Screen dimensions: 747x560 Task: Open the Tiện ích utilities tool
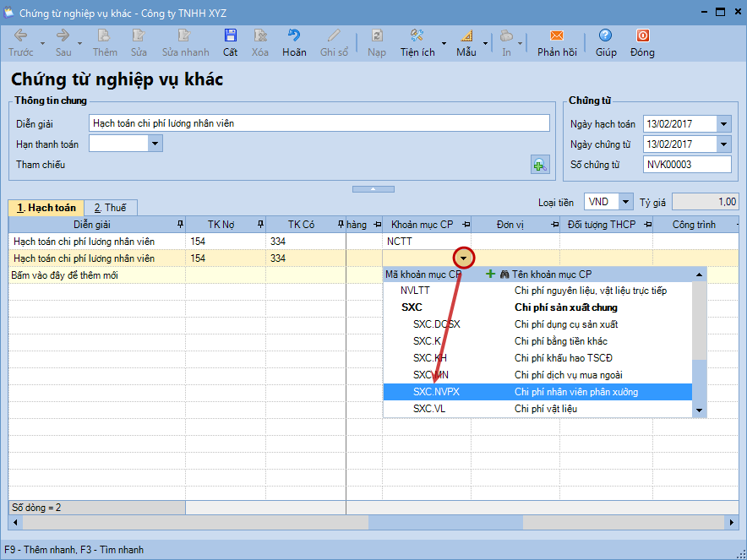coord(417,36)
